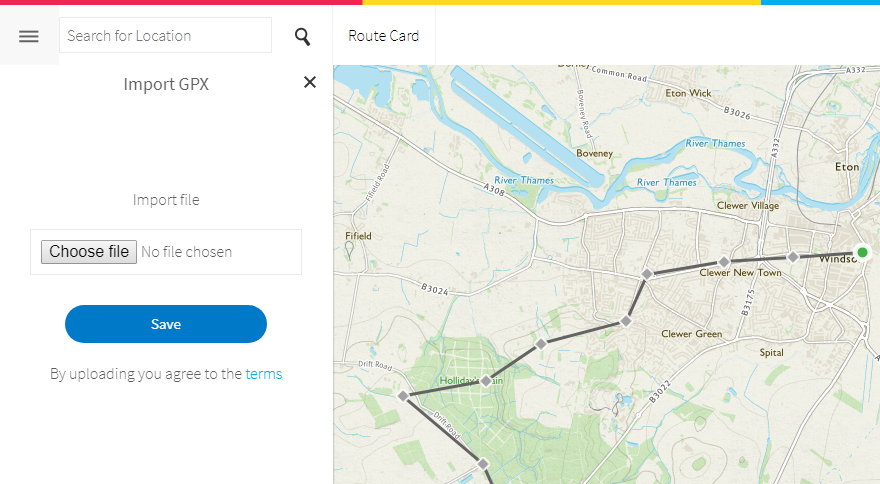Select the waypoint just left of Windsor

793,257
